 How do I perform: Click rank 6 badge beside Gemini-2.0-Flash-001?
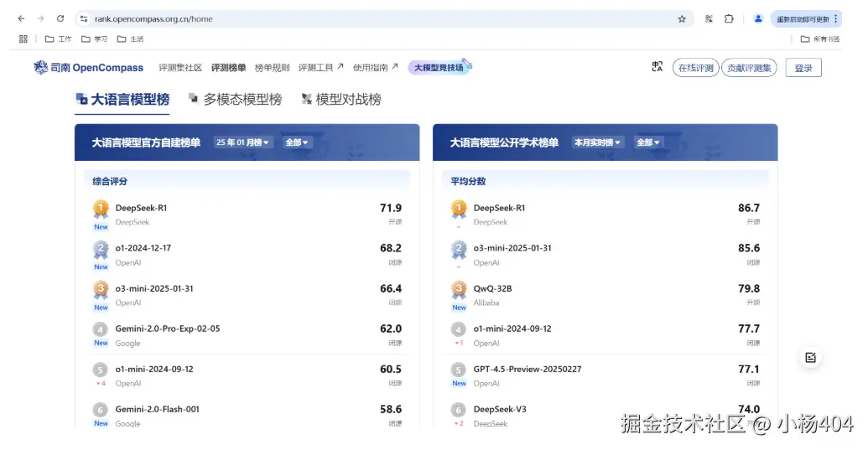pyautogui.click(x=100, y=411)
